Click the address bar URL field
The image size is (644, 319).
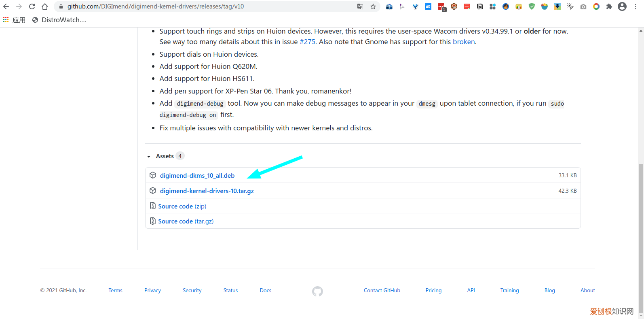point(202,6)
